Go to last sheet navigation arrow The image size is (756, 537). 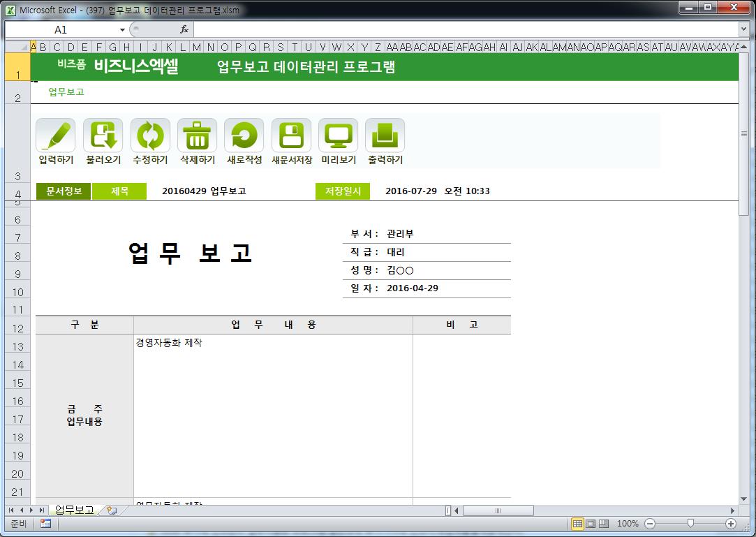41,510
